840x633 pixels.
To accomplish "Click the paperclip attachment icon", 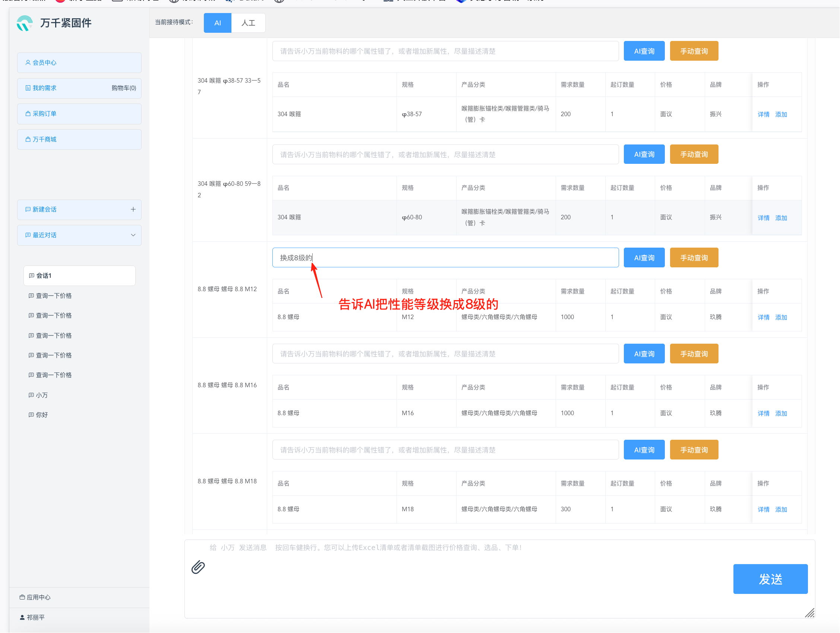I will tap(198, 567).
